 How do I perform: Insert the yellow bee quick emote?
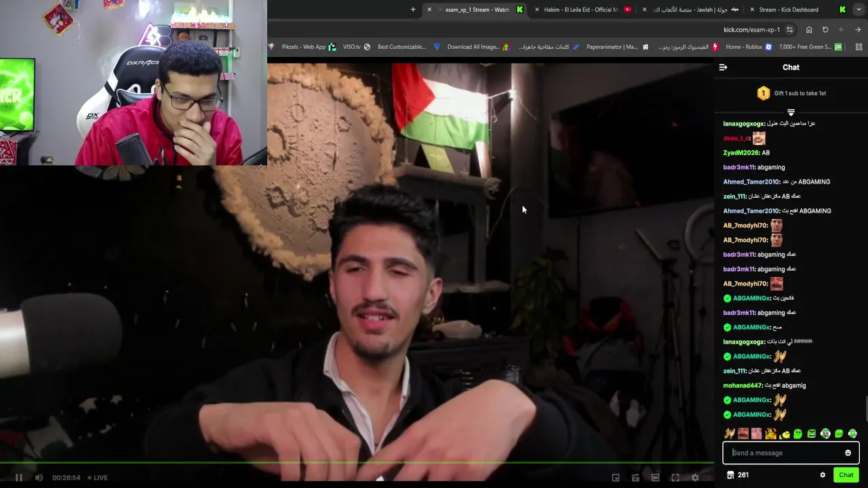pos(785,434)
